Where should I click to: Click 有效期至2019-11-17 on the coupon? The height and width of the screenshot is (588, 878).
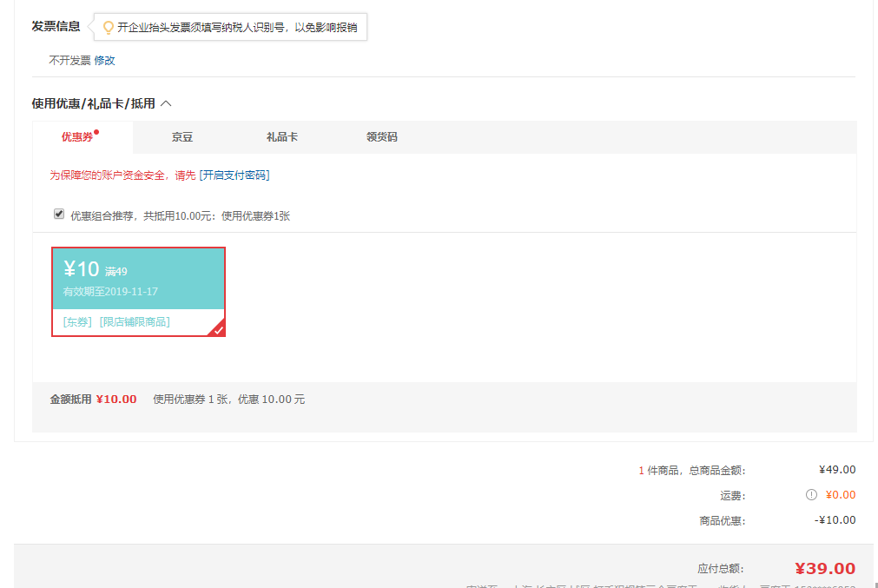110,292
